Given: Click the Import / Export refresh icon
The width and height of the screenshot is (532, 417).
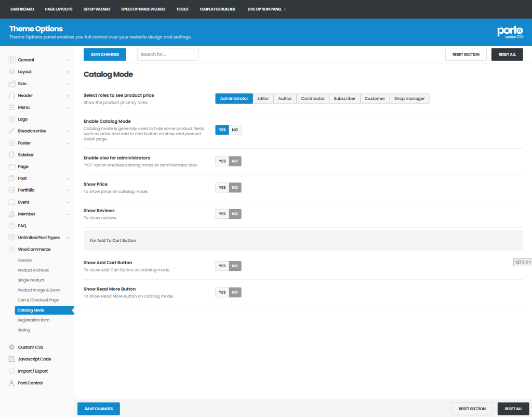Looking at the screenshot, I should click(12, 371).
